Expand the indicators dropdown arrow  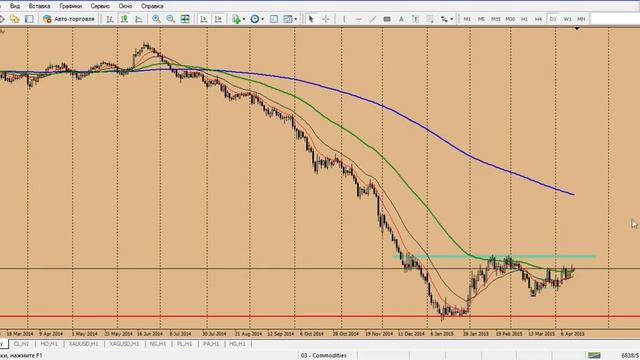244,19
